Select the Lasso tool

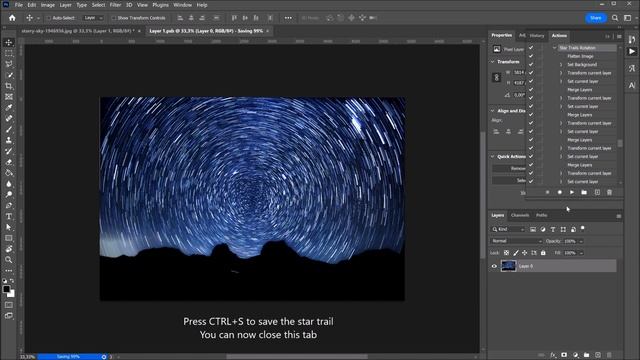pyautogui.click(x=9, y=64)
